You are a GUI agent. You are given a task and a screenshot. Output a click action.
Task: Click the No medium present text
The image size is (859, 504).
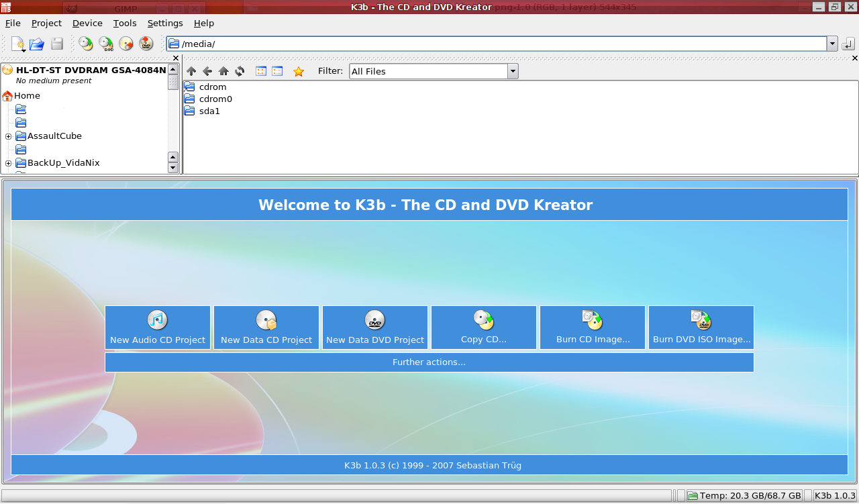tap(54, 81)
